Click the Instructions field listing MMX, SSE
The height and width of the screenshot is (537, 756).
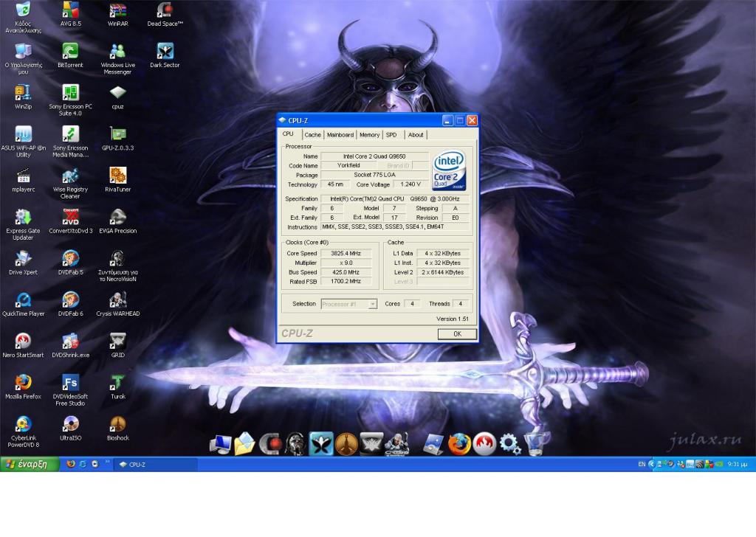(395, 227)
